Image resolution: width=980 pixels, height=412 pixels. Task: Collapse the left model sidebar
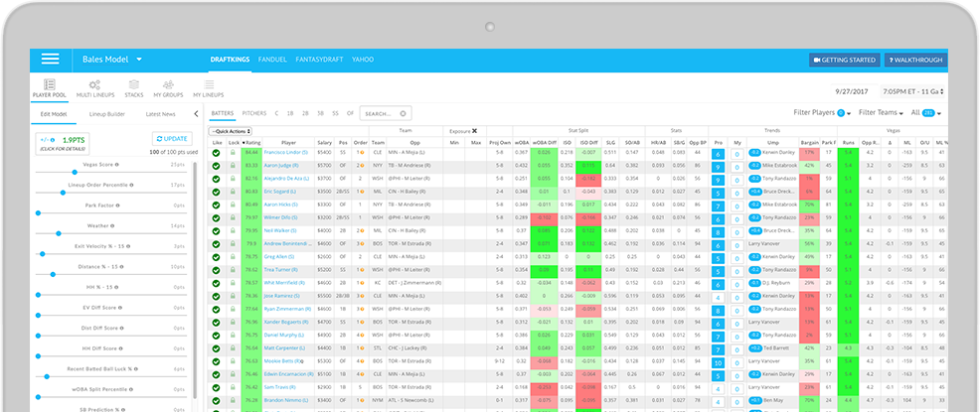pyautogui.click(x=196, y=114)
